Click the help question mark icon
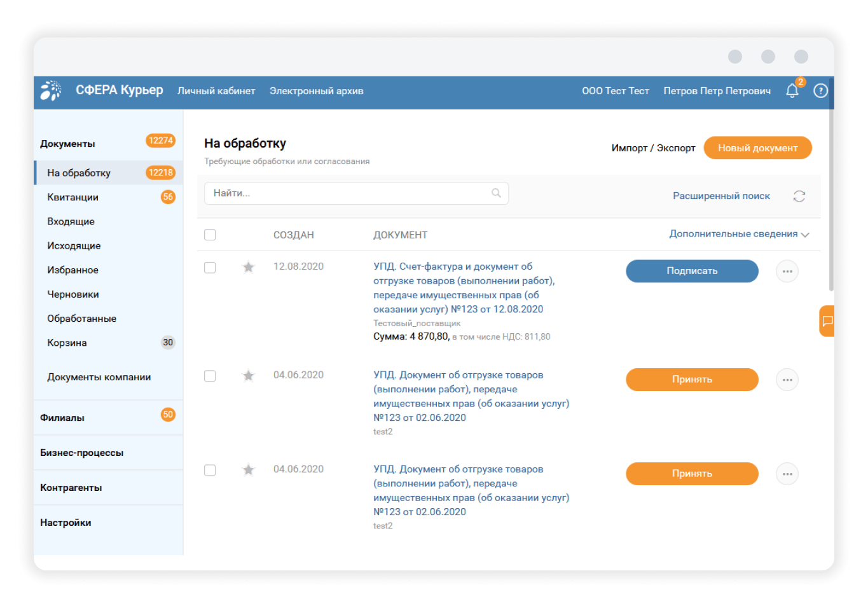Image resolution: width=868 pixels, height=613 pixels. (x=820, y=91)
